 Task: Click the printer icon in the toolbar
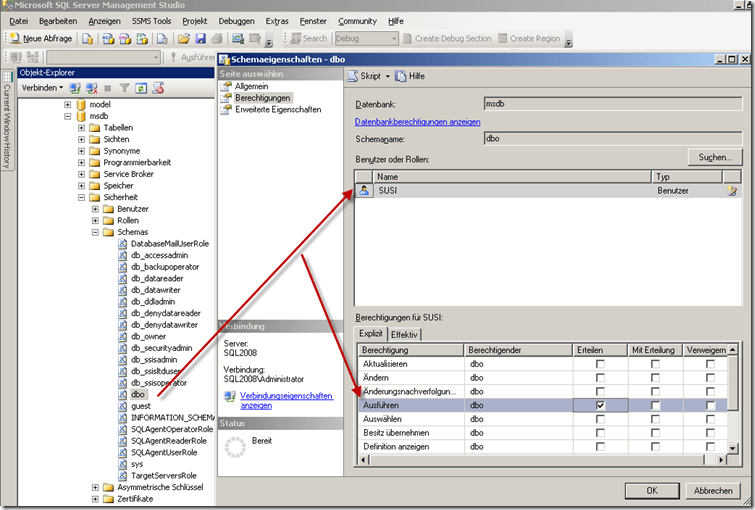[x=217, y=39]
